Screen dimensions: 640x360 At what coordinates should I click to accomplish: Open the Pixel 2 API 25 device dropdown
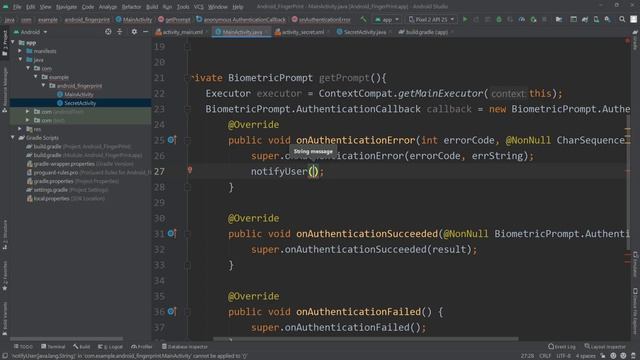(x=431, y=19)
